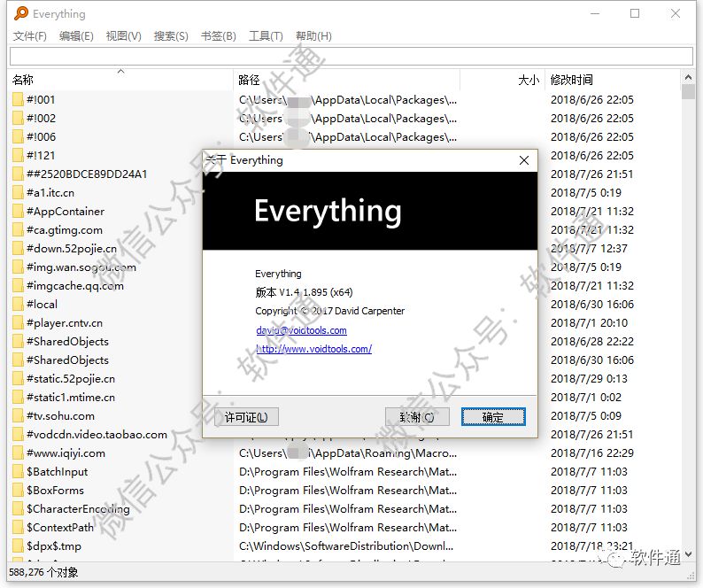Click folder icon of #tv.sohu.com

[18, 416]
